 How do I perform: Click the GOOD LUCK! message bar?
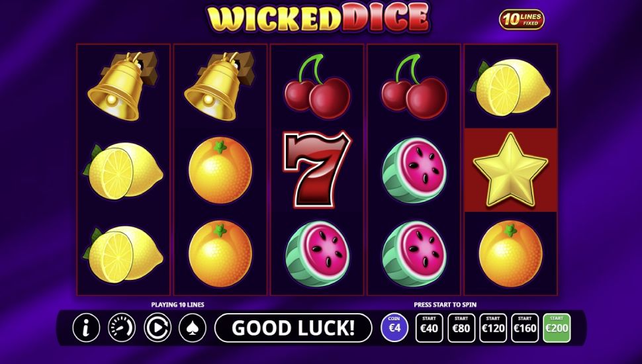(293, 328)
